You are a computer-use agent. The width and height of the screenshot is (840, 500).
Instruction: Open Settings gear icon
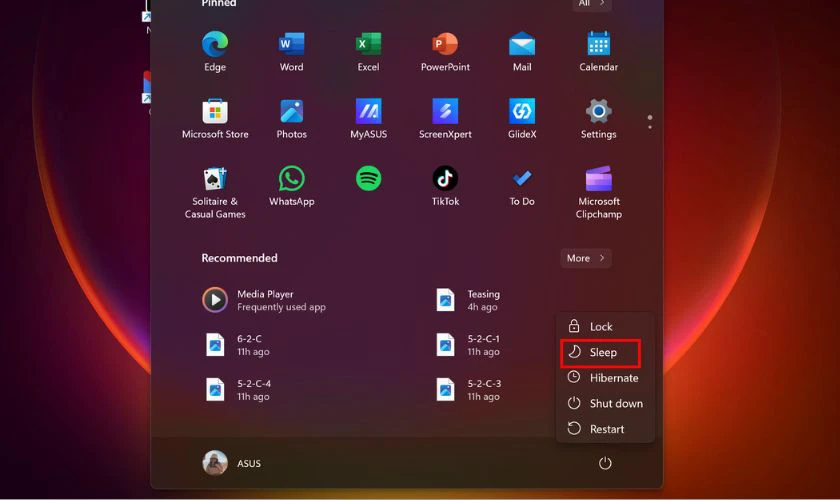pos(598,111)
